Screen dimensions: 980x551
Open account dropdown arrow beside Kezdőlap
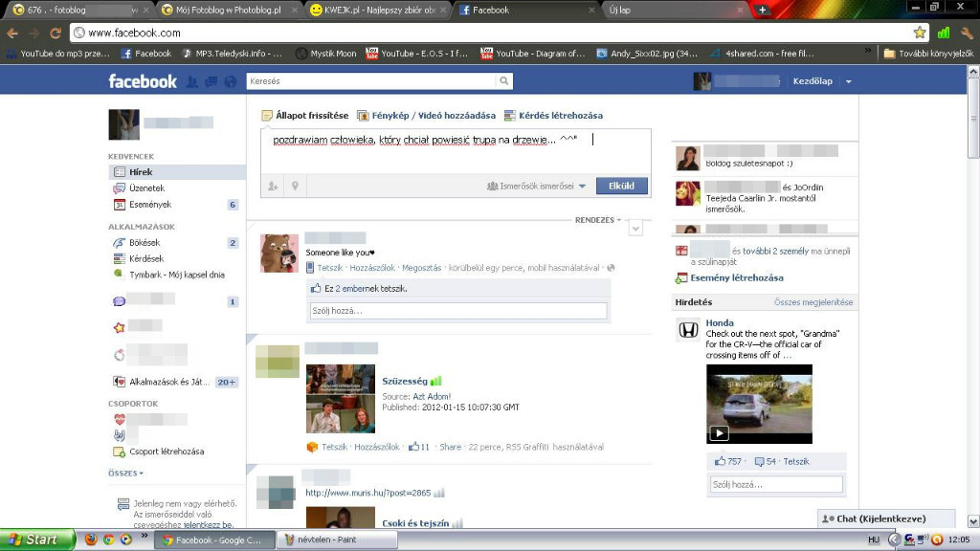(x=848, y=82)
